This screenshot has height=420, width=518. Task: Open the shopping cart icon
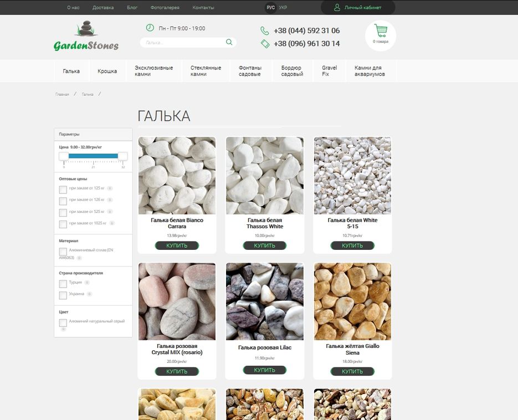coord(381,30)
